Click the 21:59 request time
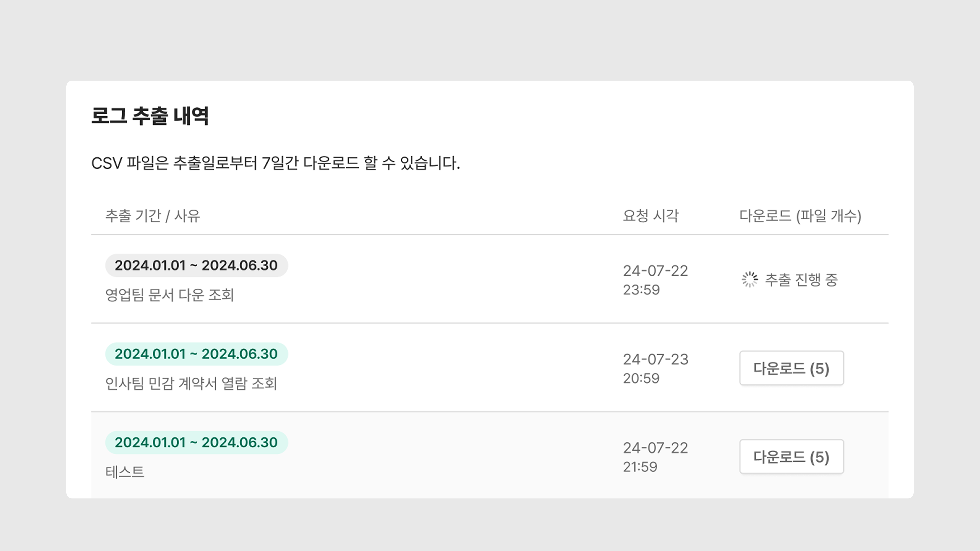Screen dimensions: 980x551 (x=640, y=467)
